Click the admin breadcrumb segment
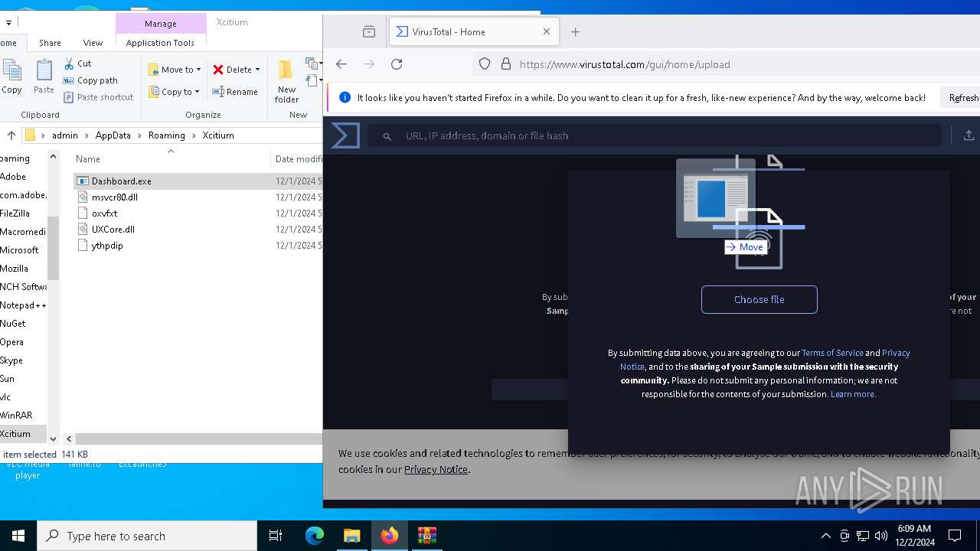The height and width of the screenshot is (551, 980). point(65,135)
